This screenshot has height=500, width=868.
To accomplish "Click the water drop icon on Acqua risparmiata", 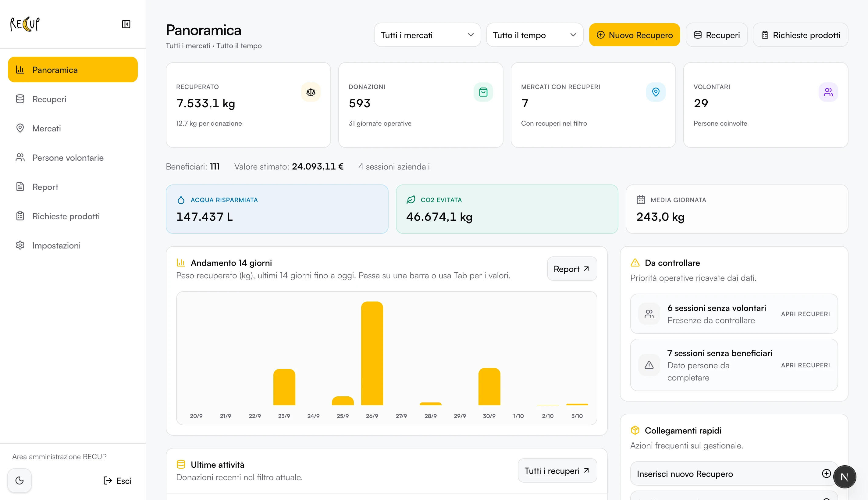I will click(181, 200).
